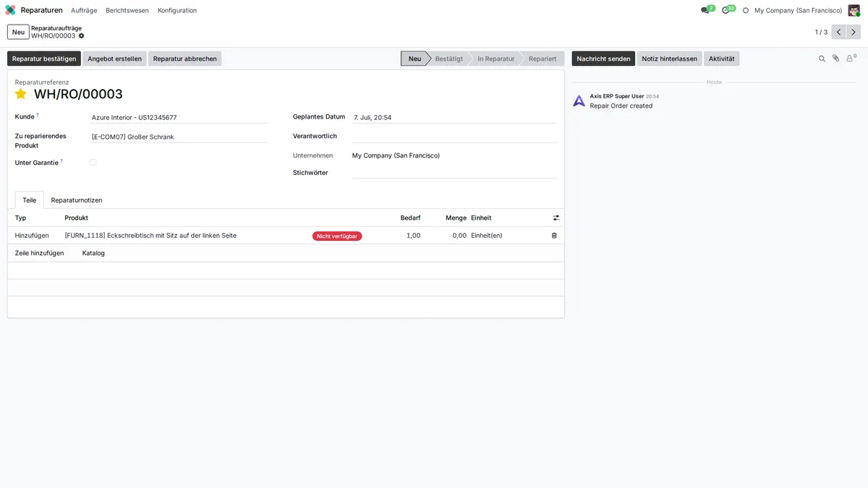
Task: Open column settings icon in parts table
Action: pos(556,218)
